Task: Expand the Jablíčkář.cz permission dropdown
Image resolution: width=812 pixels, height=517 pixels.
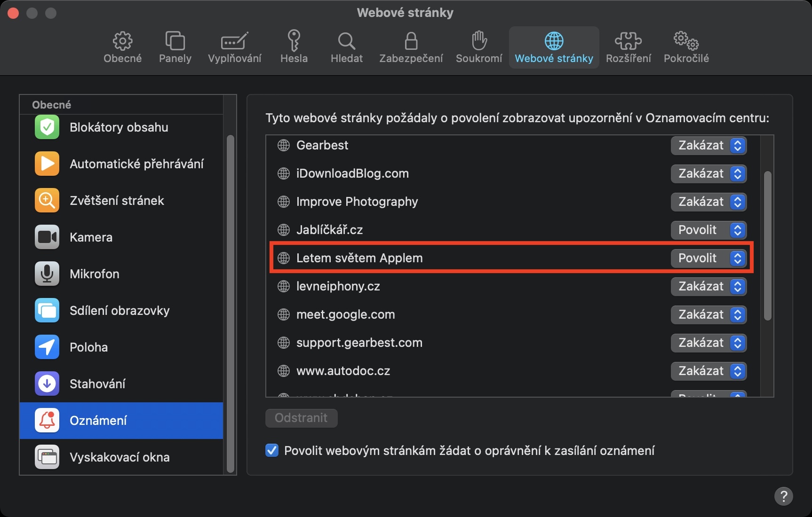Action: pyautogui.click(x=709, y=230)
